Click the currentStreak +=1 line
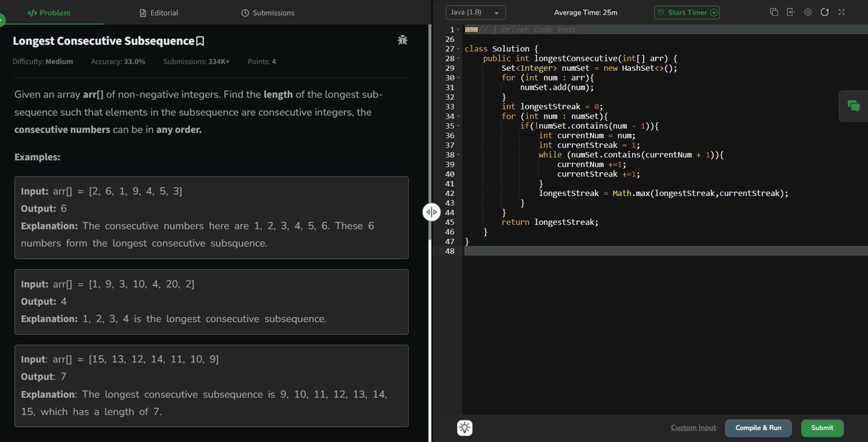This screenshot has width=868, height=442. click(x=599, y=174)
